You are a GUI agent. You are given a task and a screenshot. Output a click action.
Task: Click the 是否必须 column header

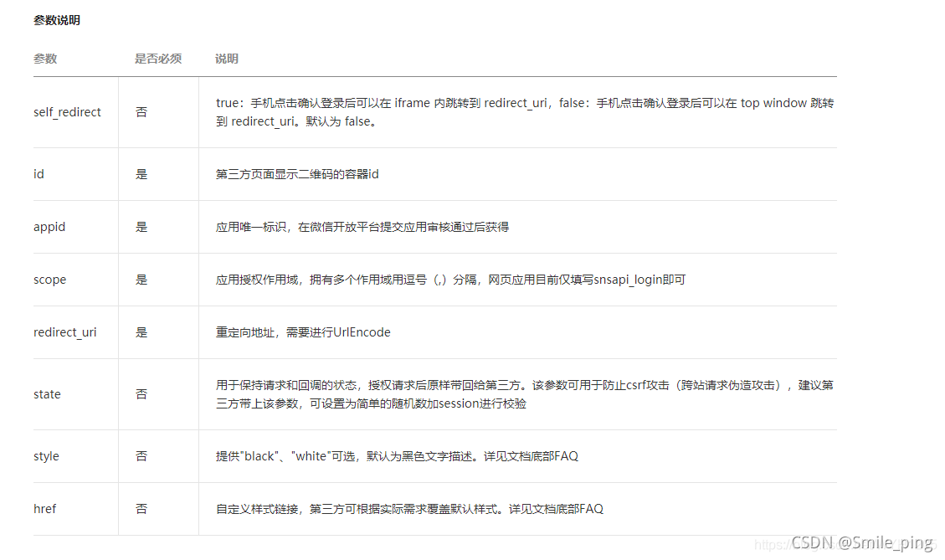pyautogui.click(x=158, y=59)
